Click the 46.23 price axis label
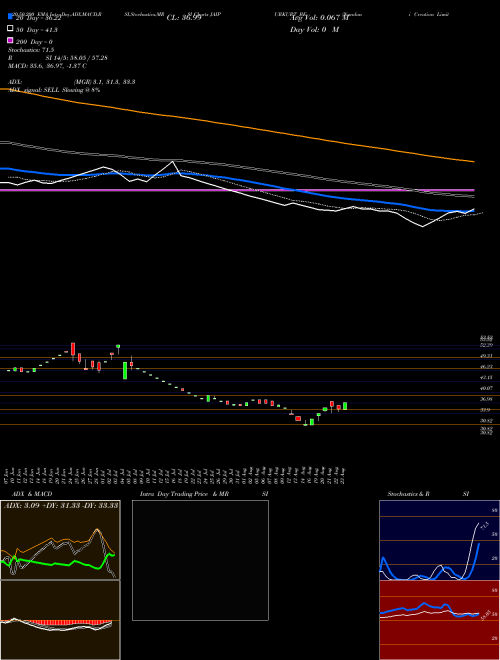Viewport: 500px width, 660px height. point(487,367)
